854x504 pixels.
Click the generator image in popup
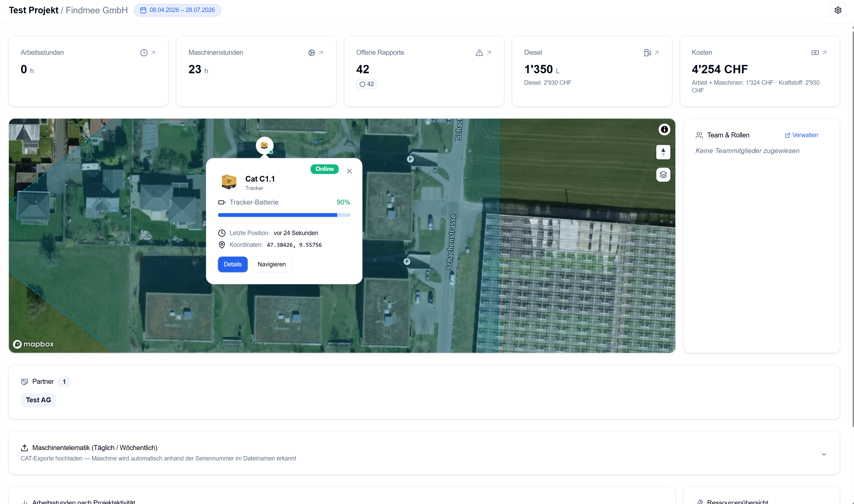[x=228, y=182]
